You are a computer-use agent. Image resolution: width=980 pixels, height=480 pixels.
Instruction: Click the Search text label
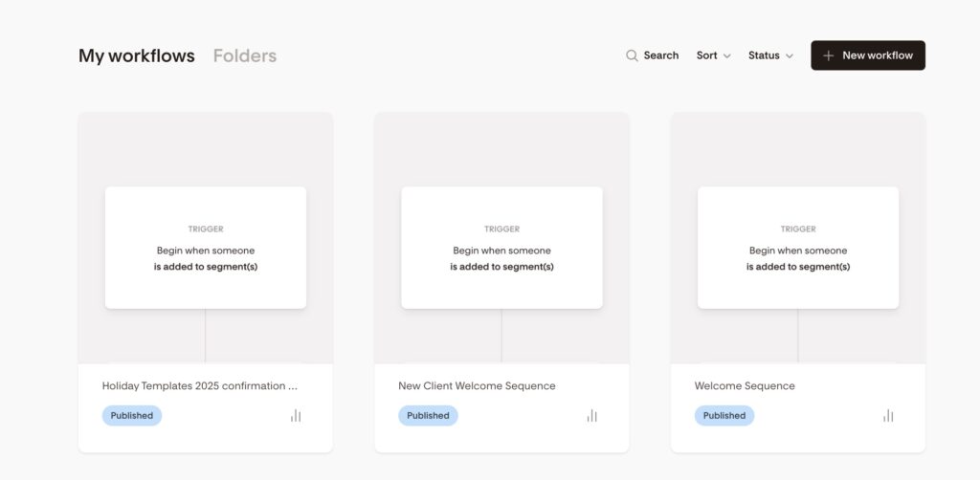660,55
